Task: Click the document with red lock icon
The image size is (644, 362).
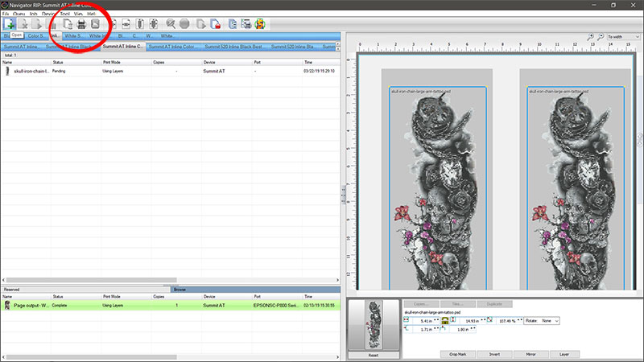Action: [215, 24]
